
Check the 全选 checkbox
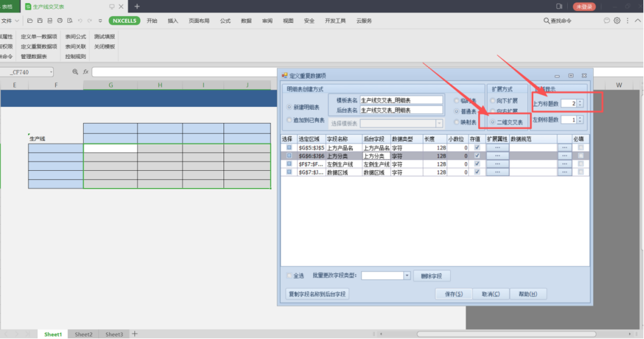tap(289, 276)
